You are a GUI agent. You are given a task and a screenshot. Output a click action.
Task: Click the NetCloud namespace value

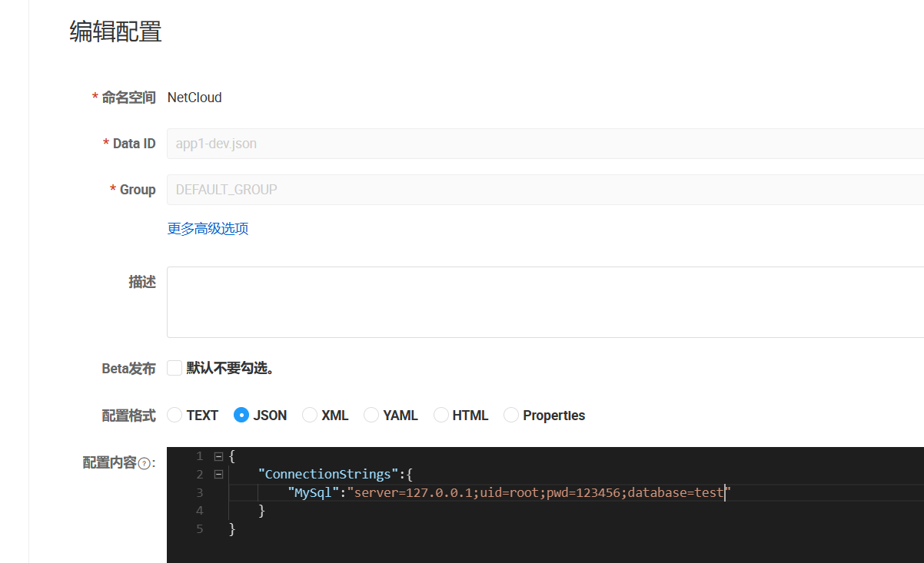click(194, 98)
